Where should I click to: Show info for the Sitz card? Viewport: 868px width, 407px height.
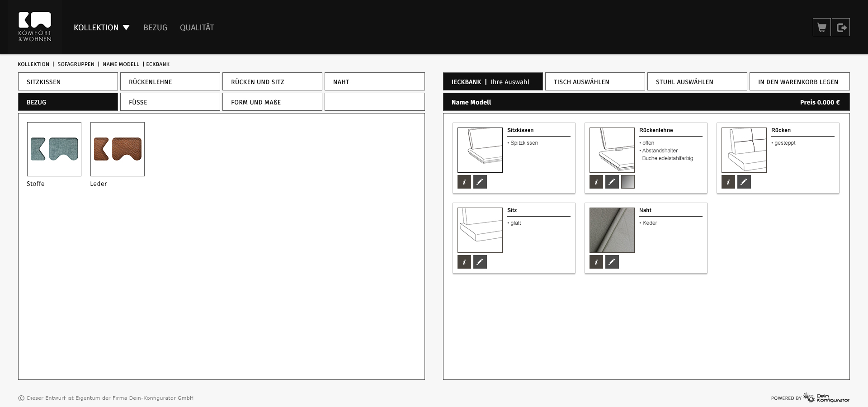coord(464,262)
